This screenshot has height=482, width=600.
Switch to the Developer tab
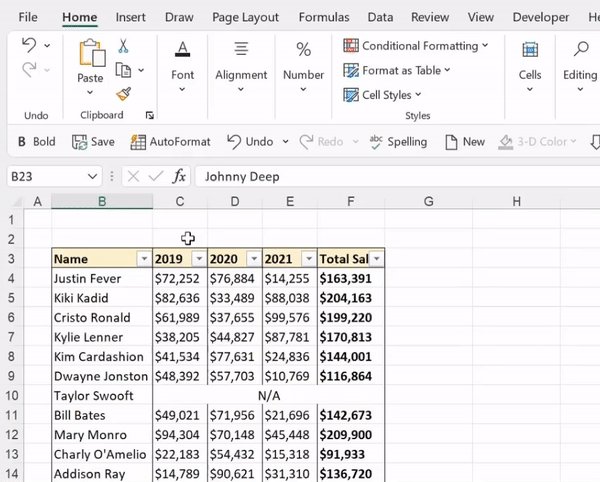click(x=541, y=17)
